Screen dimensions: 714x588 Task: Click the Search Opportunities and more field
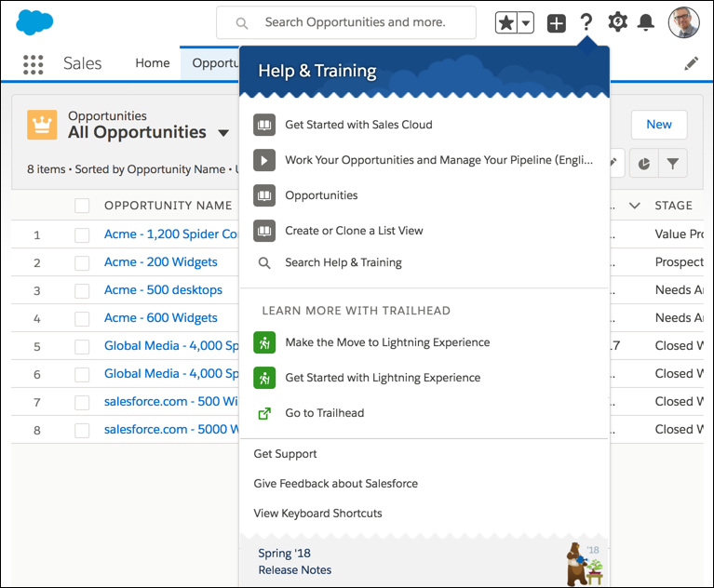346,22
